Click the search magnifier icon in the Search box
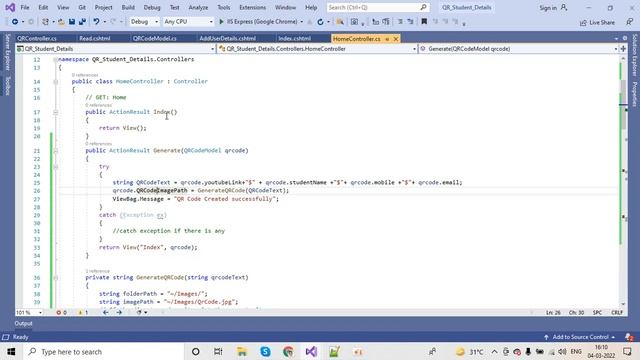The height and width of the screenshot is (360, 640). (x=423, y=7)
